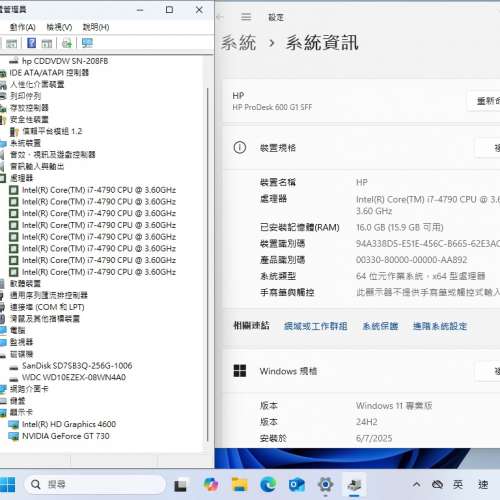Viewport: 500px width, 500px height.
Task: Open File Explorer from the taskbar
Action: (240, 484)
